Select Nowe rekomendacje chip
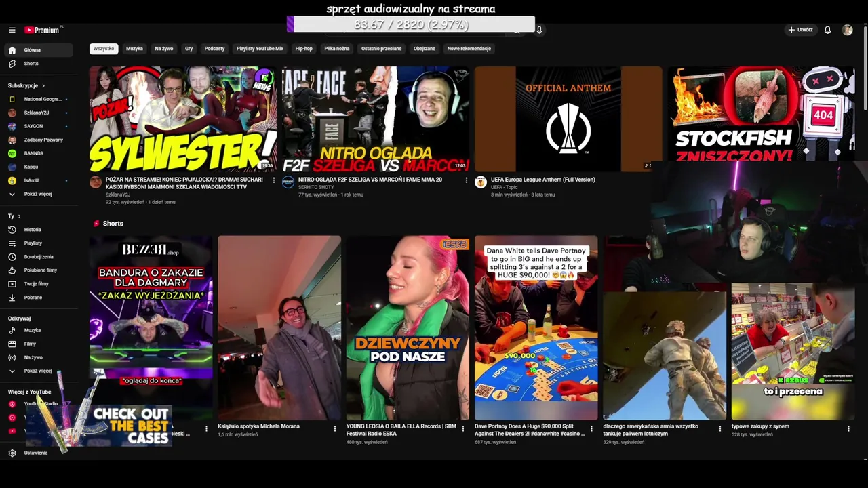This screenshot has height=488, width=868. (469, 49)
